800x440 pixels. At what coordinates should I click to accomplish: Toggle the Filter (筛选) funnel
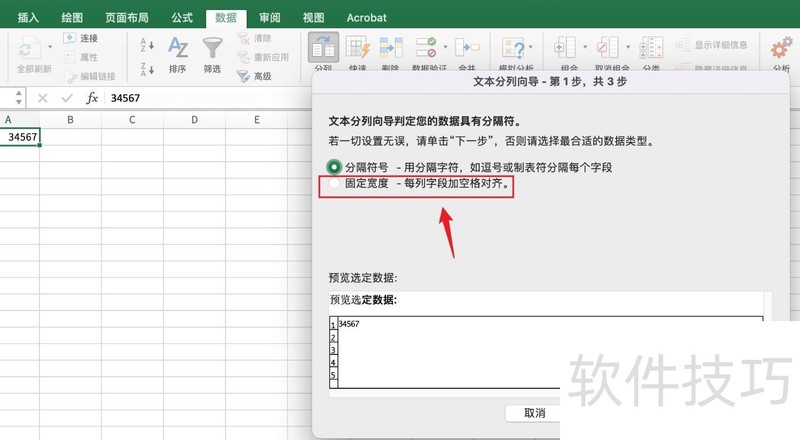tap(212, 55)
